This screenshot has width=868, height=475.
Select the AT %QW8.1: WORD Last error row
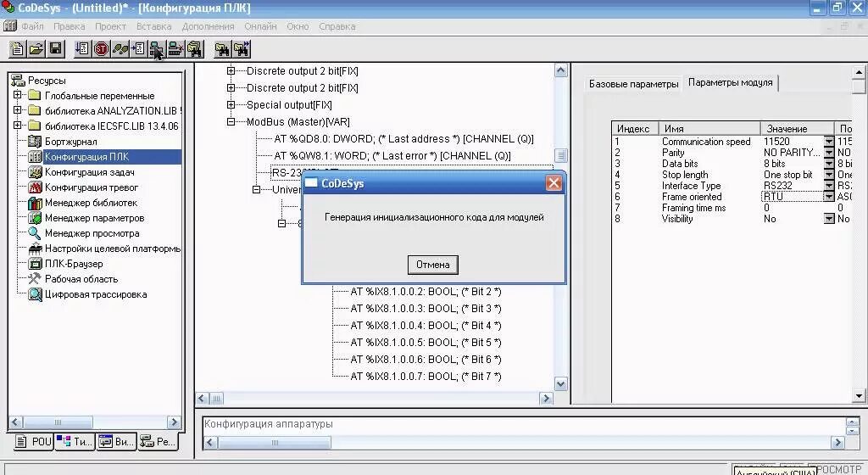392,156
